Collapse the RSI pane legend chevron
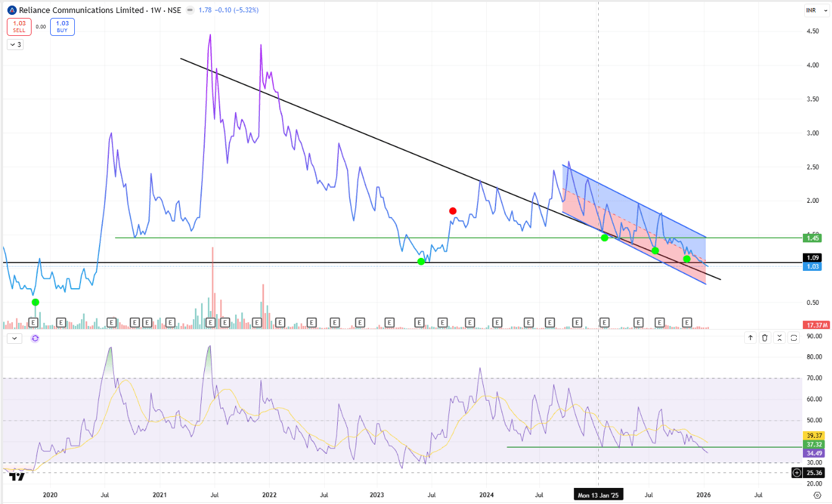832x504 pixels. [15, 338]
